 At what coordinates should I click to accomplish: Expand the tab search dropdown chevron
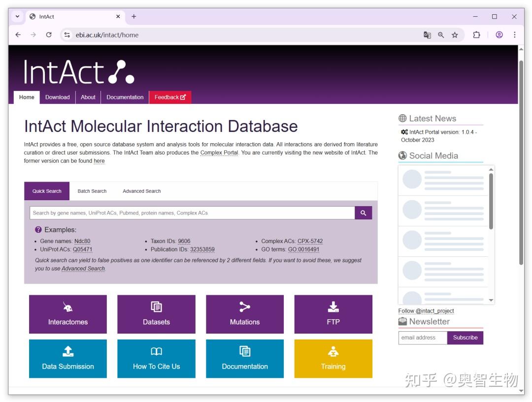[17, 16]
